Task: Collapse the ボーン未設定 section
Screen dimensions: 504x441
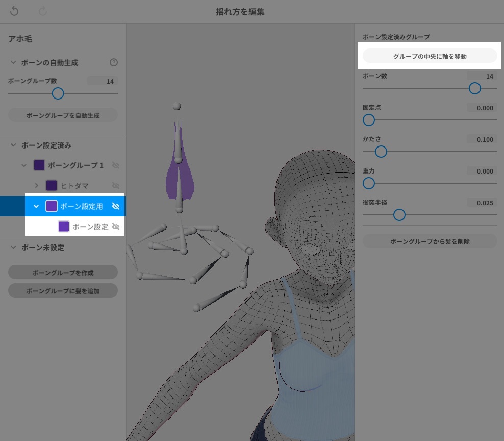Action: tap(13, 247)
